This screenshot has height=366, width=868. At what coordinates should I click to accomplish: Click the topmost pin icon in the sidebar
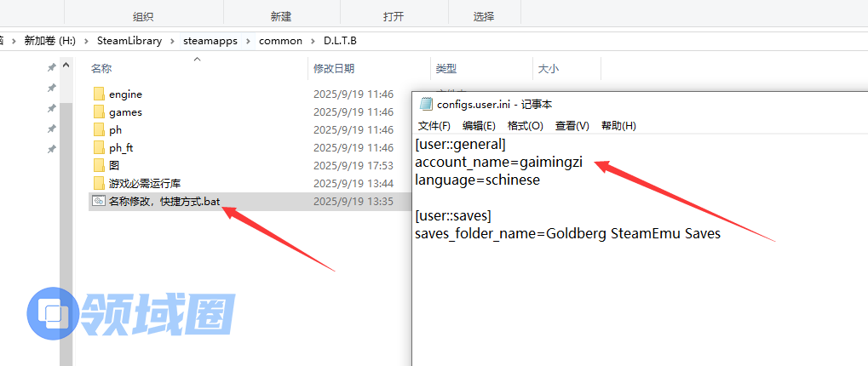51,68
